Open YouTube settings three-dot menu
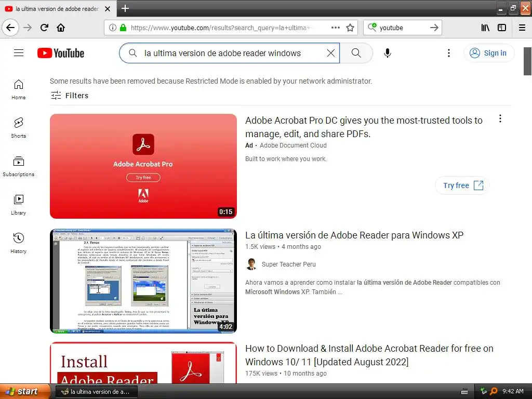Image resolution: width=532 pixels, height=399 pixels. tap(448, 53)
